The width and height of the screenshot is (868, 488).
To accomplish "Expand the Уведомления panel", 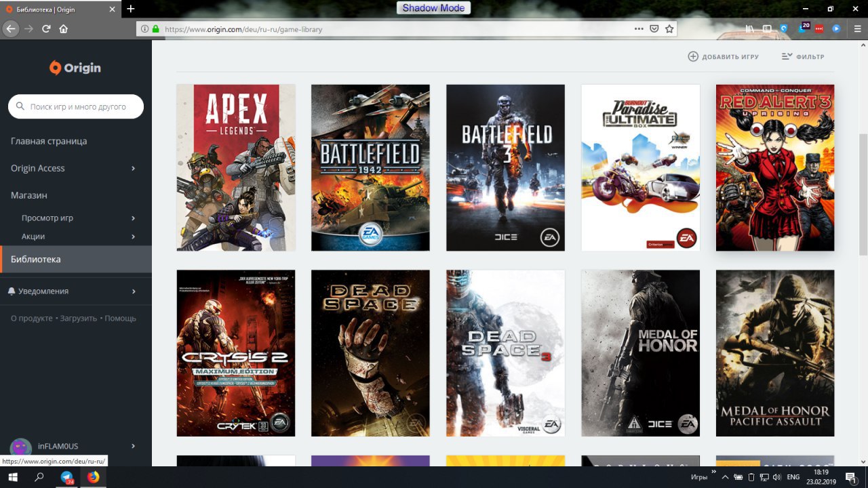I will pyautogui.click(x=133, y=291).
